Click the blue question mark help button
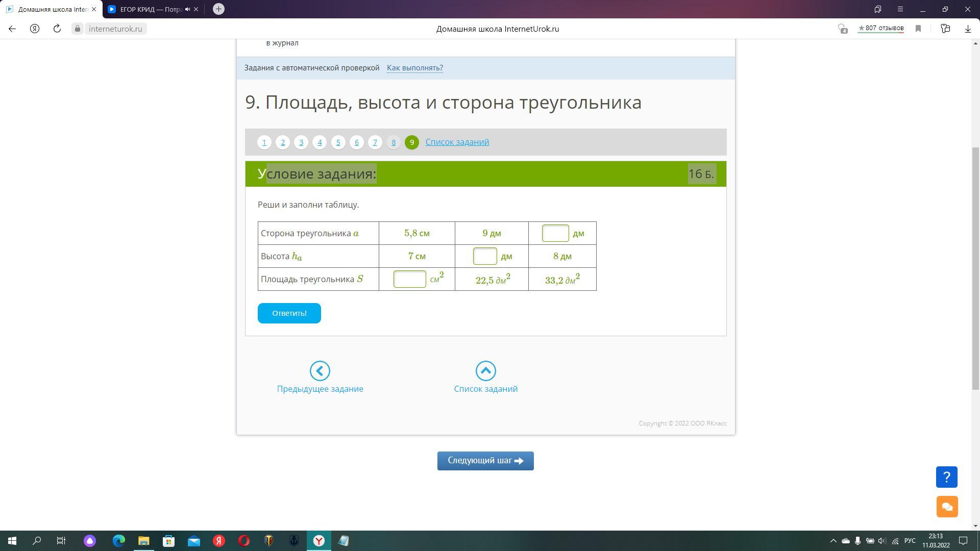This screenshot has height=551, width=980. click(946, 477)
